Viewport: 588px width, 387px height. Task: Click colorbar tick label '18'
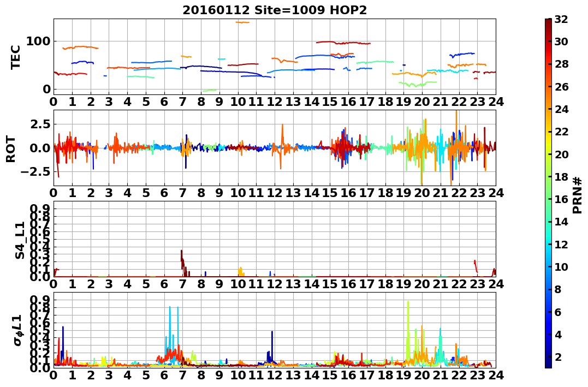[561, 177]
